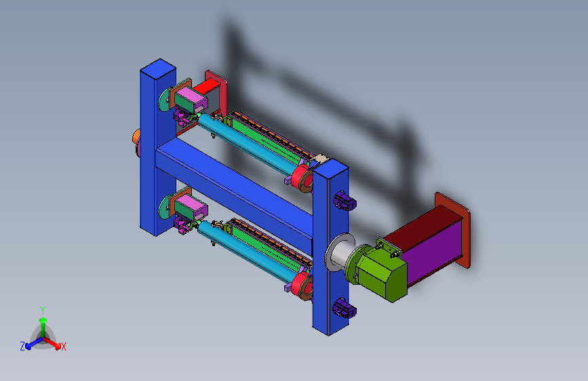
Task: Select the upper purple fastener on the right post
Action: pos(345,201)
